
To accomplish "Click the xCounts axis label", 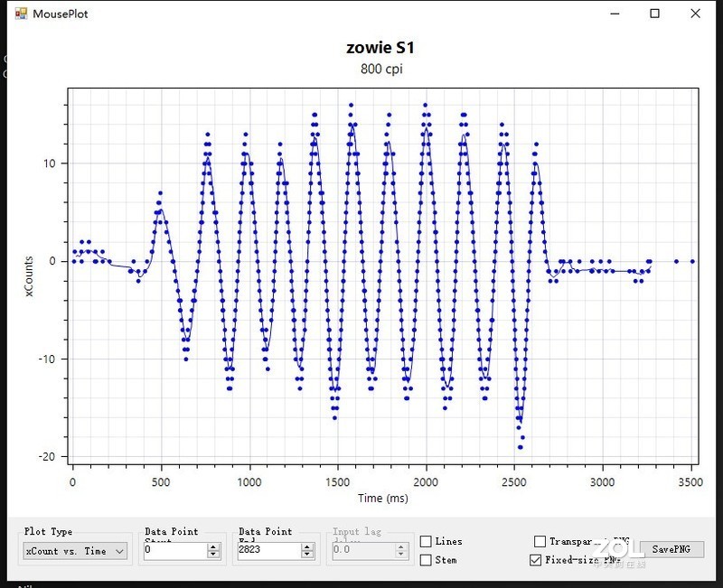I will coord(29,276).
